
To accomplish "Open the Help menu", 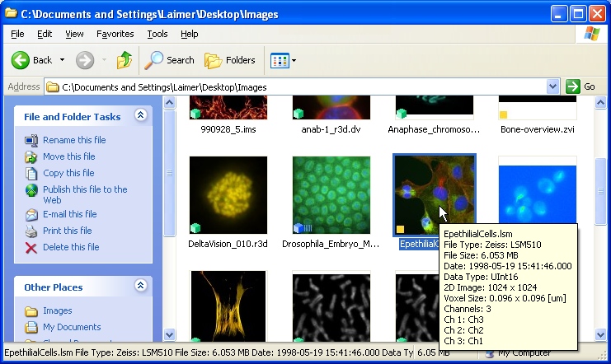I will (x=190, y=35).
